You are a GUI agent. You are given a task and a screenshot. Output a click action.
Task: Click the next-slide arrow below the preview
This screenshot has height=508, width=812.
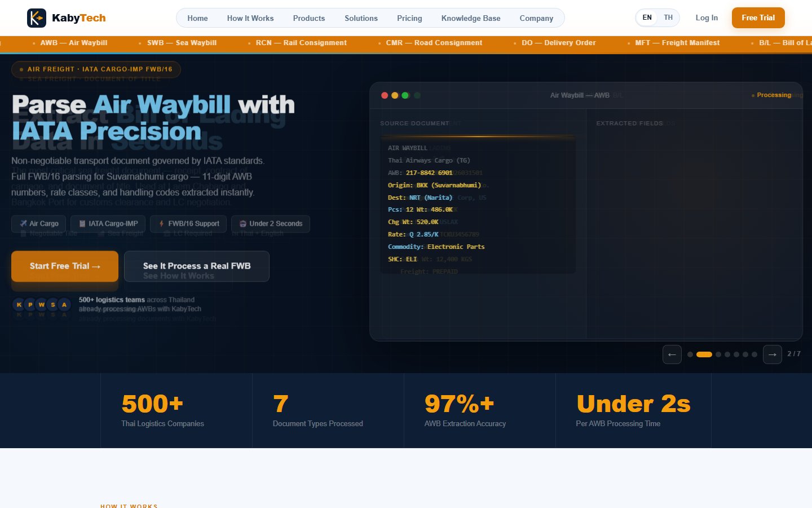[x=772, y=354]
